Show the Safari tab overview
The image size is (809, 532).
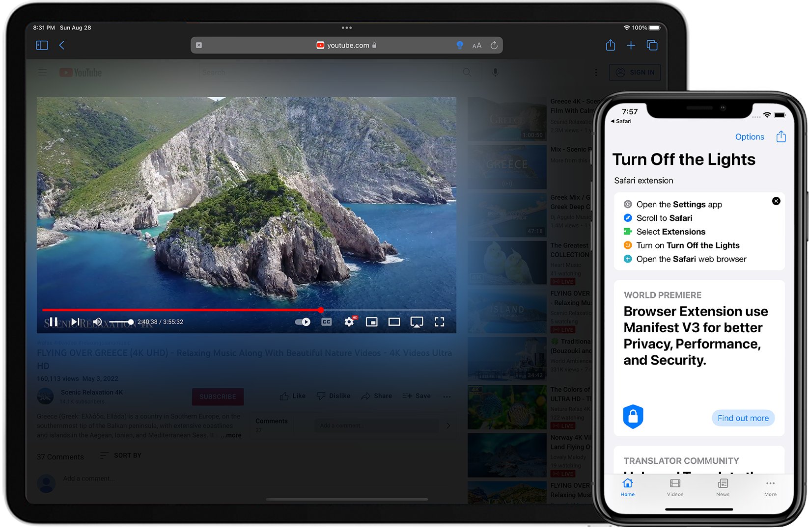click(652, 45)
